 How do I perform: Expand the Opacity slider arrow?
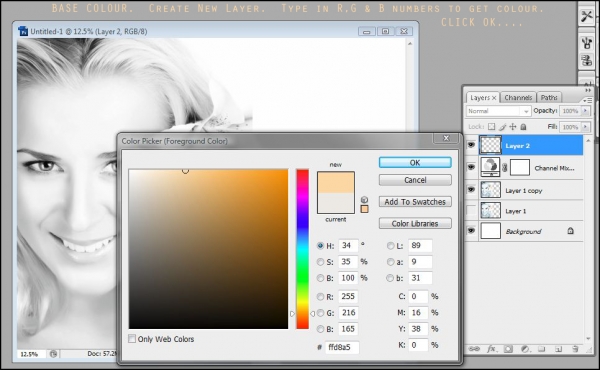(585, 111)
